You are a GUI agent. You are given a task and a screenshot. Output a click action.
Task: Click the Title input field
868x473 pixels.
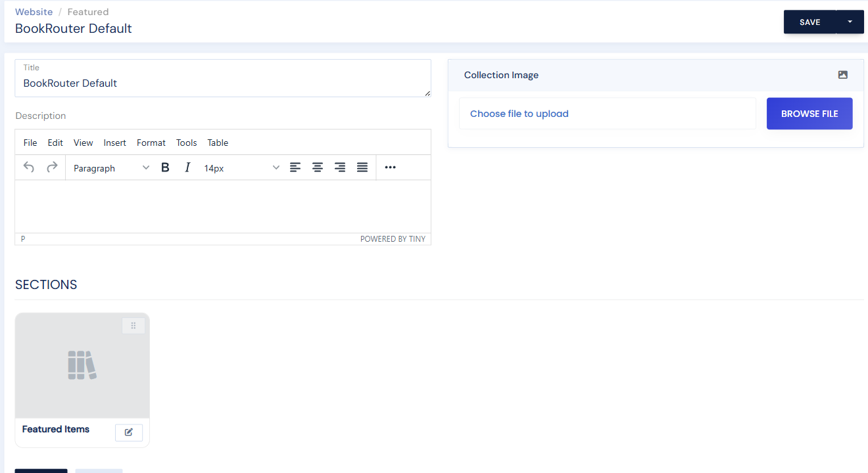tap(223, 78)
